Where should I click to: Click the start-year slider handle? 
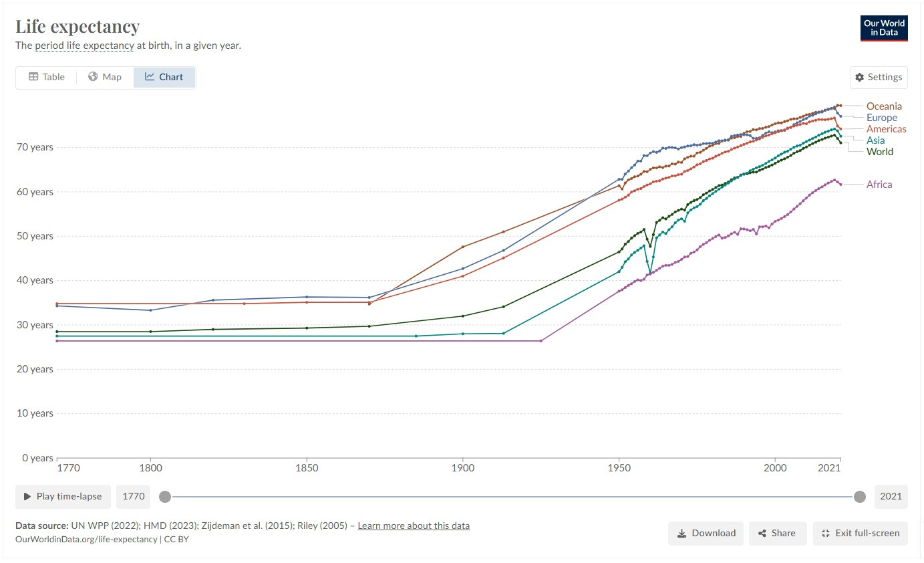coord(164,497)
